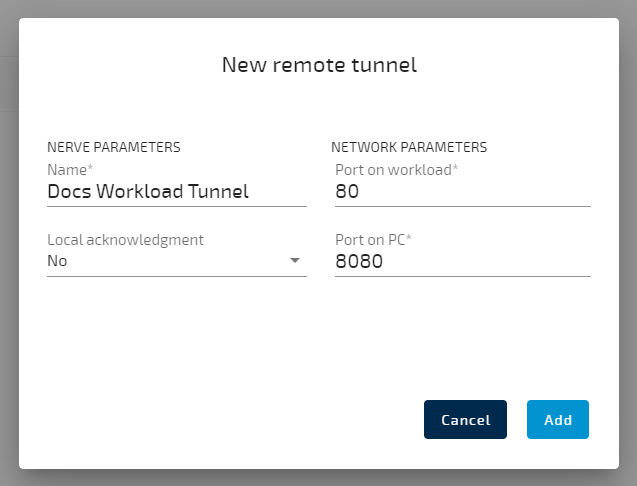This screenshot has height=486, width=637.
Task: Click the 'New remote tunnel' dialog title
Action: 318,66
